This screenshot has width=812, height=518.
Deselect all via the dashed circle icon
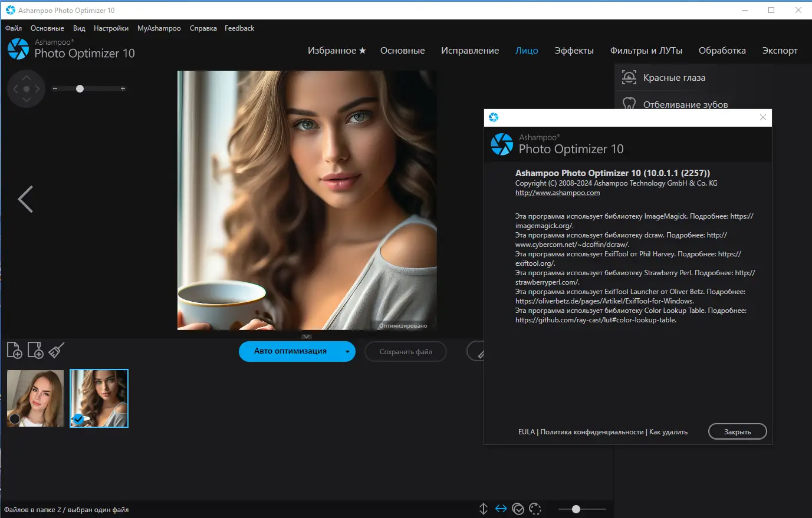535,508
